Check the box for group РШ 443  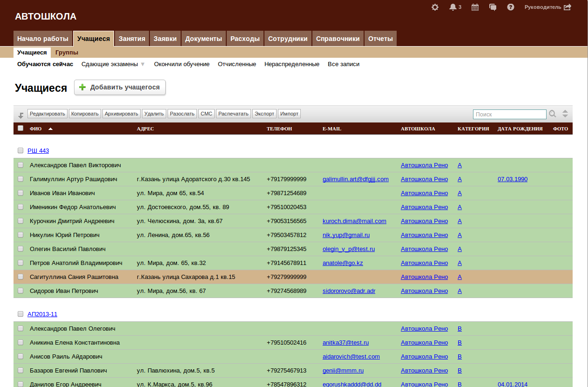20,150
